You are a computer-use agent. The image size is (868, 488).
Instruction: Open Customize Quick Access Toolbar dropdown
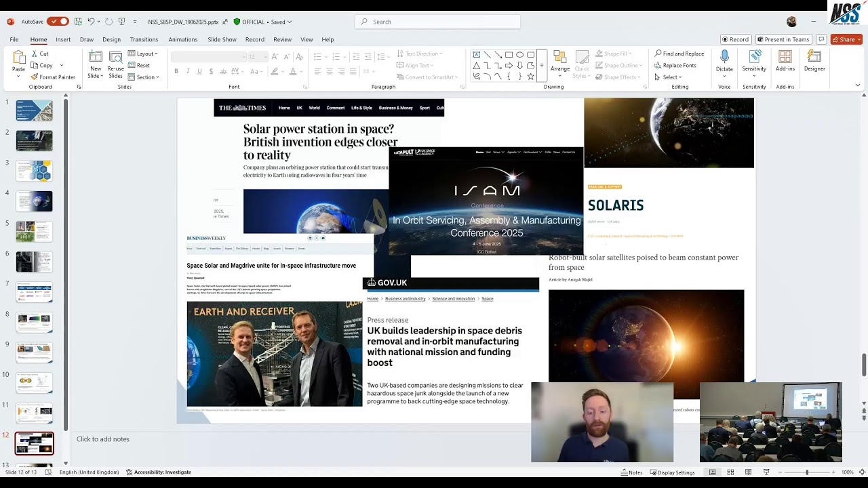pos(135,22)
